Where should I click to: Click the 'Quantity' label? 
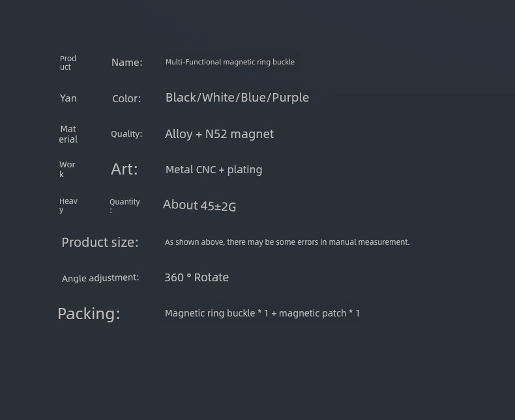pos(125,205)
